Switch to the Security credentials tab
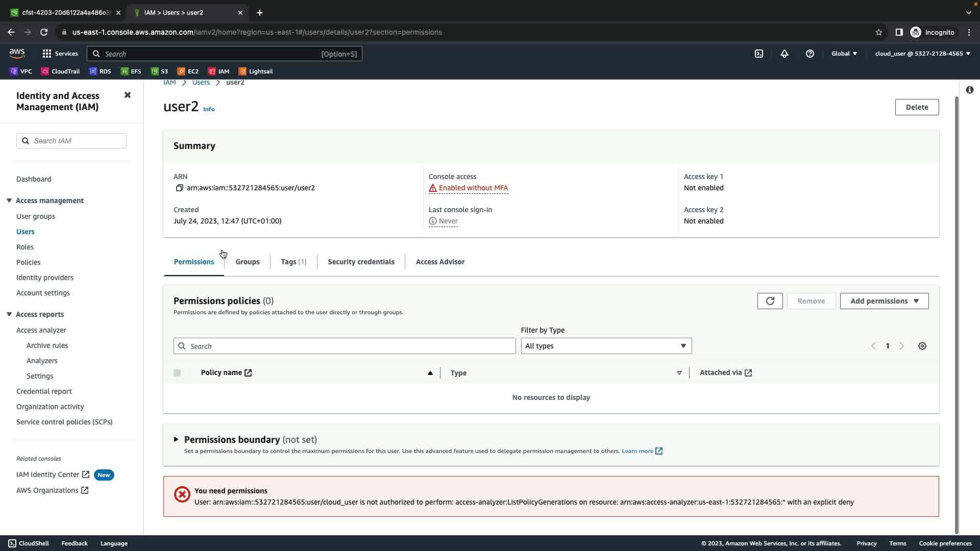 coord(361,262)
